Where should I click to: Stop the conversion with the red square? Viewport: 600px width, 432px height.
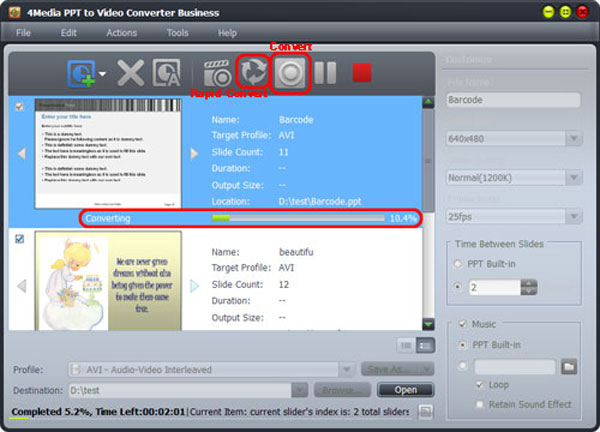[x=362, y=73]
